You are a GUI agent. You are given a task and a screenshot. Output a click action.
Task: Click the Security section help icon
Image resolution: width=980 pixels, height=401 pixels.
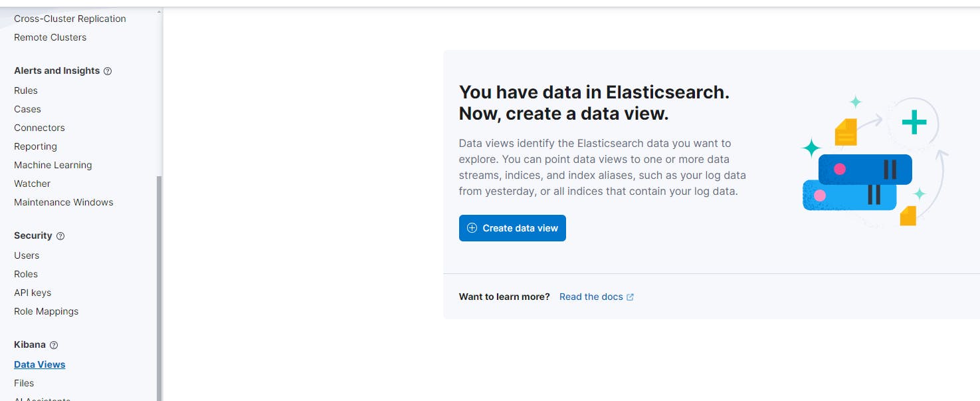coord(60,236)
